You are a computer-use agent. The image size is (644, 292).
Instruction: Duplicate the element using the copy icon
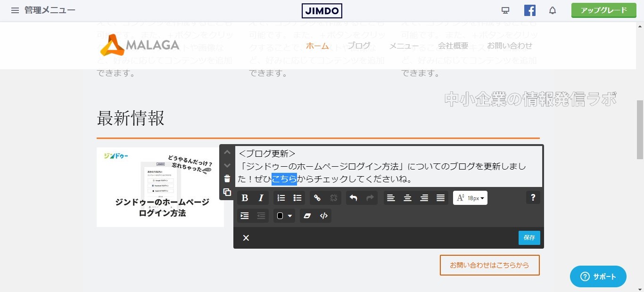tap(227, 192)
